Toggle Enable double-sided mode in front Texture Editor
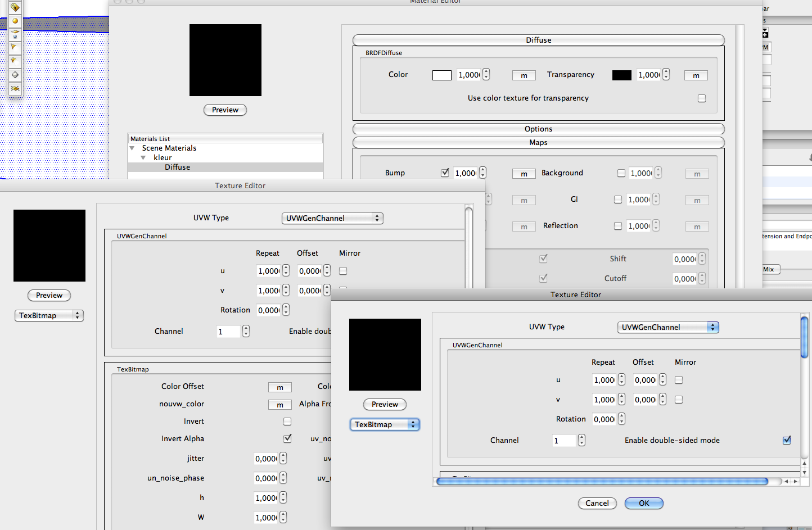This screenshot has width=812, height=530. click(x=787, y=440)
